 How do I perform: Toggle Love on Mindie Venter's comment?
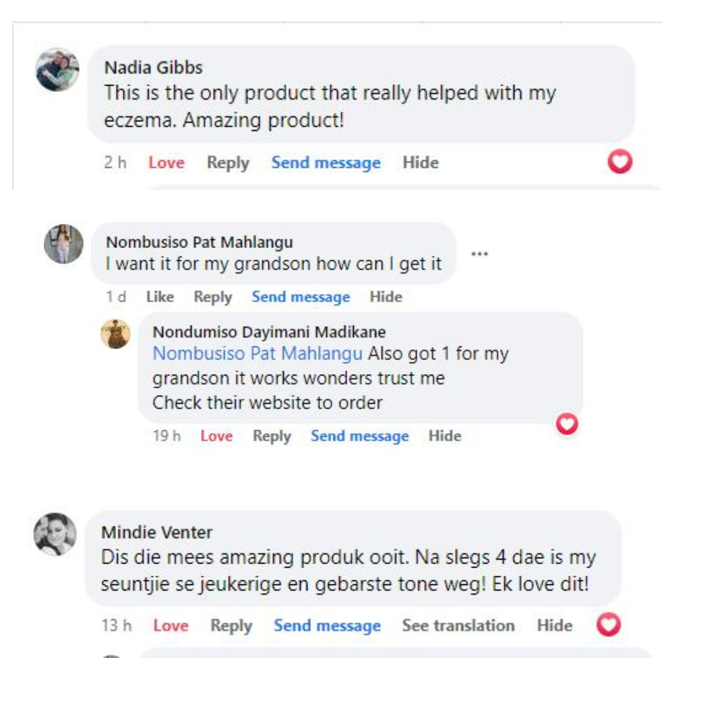pos(171,626)
